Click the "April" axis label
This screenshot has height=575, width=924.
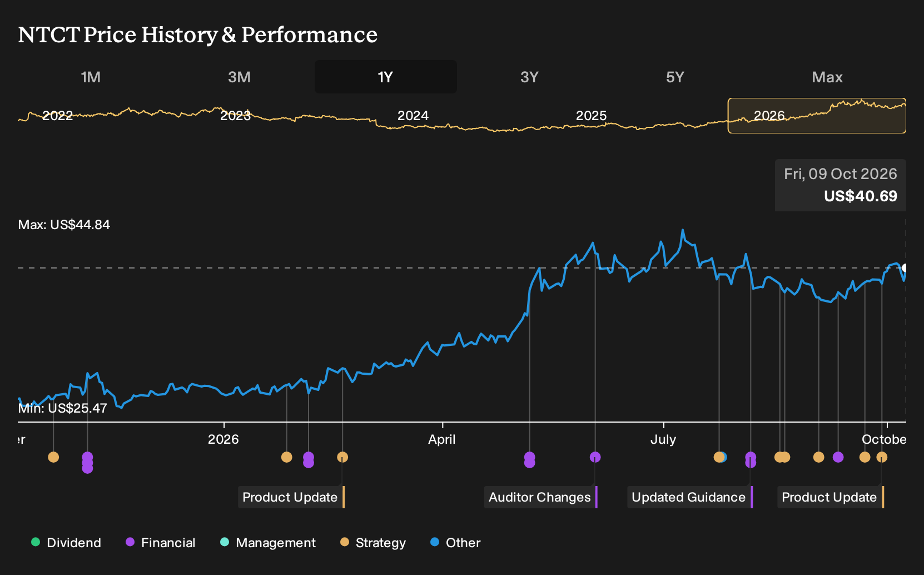442,439
